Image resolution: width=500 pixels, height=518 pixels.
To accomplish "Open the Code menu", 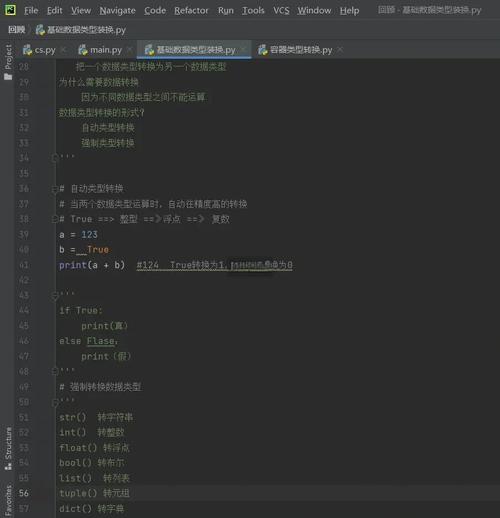I will pos(155,11).
